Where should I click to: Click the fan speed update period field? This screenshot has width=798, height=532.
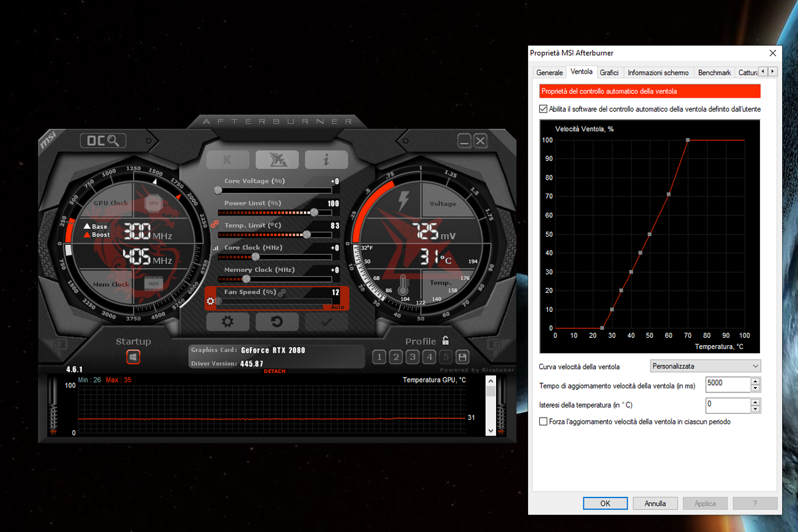[728, 384]
